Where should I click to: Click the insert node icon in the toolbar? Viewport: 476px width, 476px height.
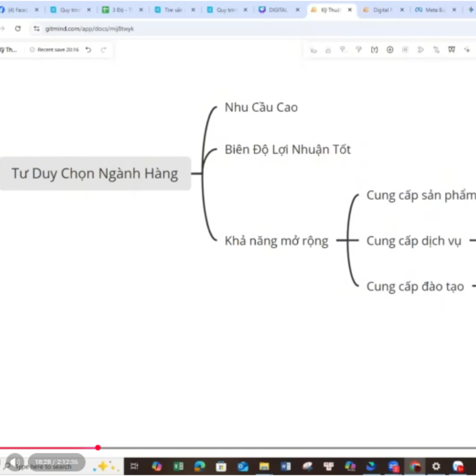coord(390,50)
